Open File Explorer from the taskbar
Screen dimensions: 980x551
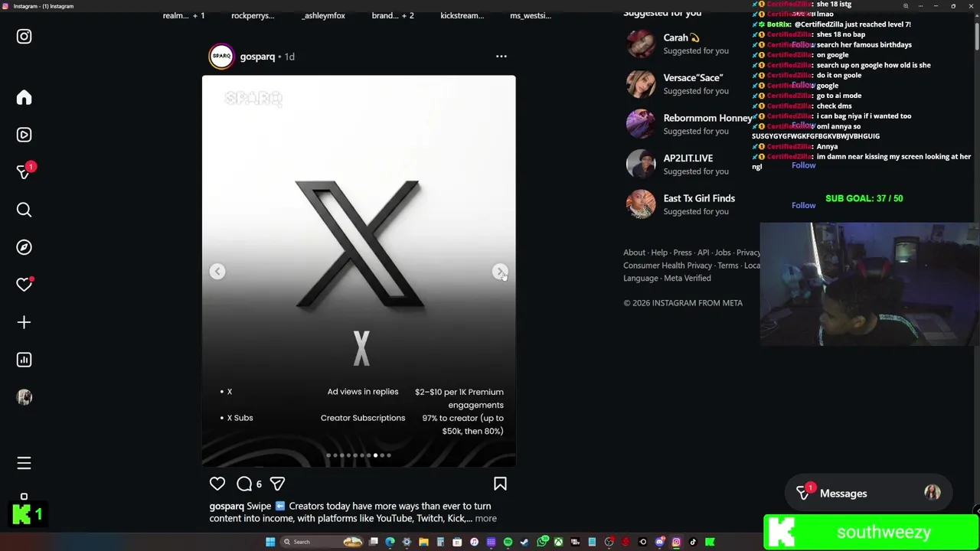click(423, 542)
